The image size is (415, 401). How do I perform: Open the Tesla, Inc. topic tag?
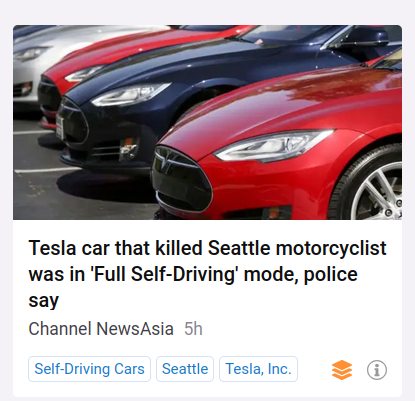(258, 369)
